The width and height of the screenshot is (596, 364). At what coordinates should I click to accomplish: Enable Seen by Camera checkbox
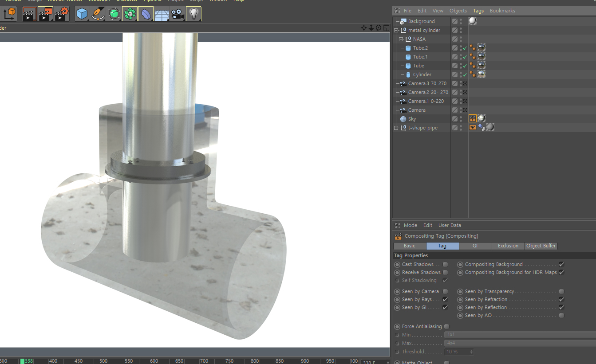coord(445,291)
